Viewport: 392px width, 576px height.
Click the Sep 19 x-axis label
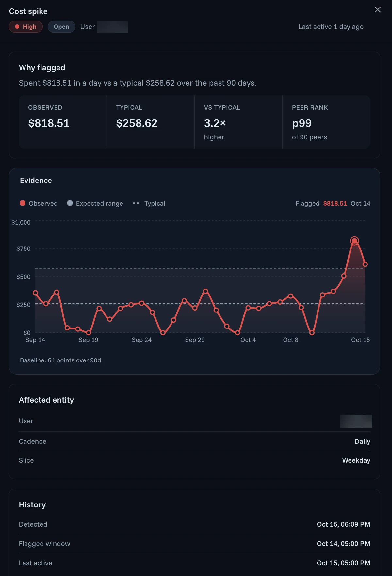coord(89,340)
